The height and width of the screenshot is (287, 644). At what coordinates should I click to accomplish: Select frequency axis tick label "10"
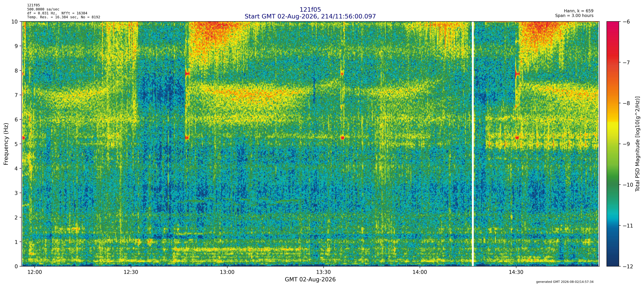click(x=15, y=22)
